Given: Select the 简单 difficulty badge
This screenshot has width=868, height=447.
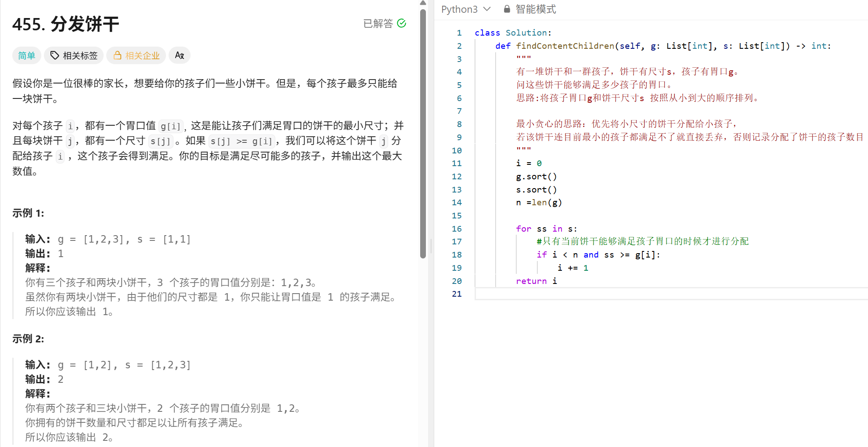Looking at the screenshot, I should 26,55.
